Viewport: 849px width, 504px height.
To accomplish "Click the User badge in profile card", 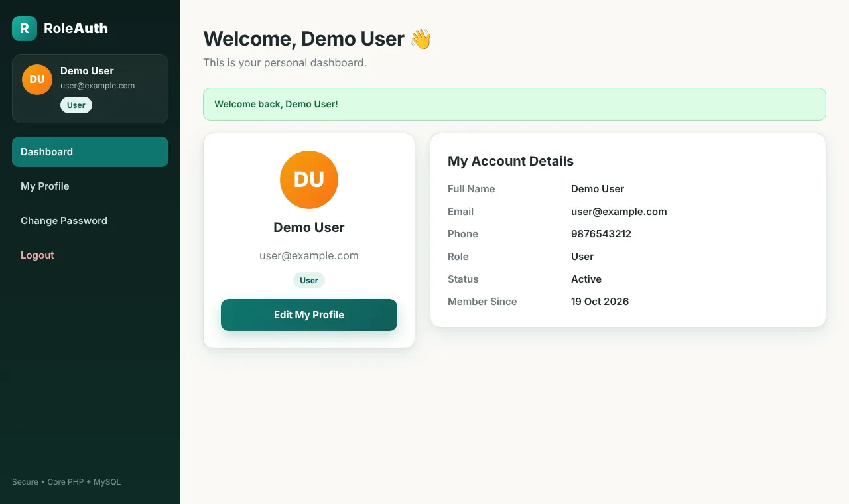I will (309, 281).
